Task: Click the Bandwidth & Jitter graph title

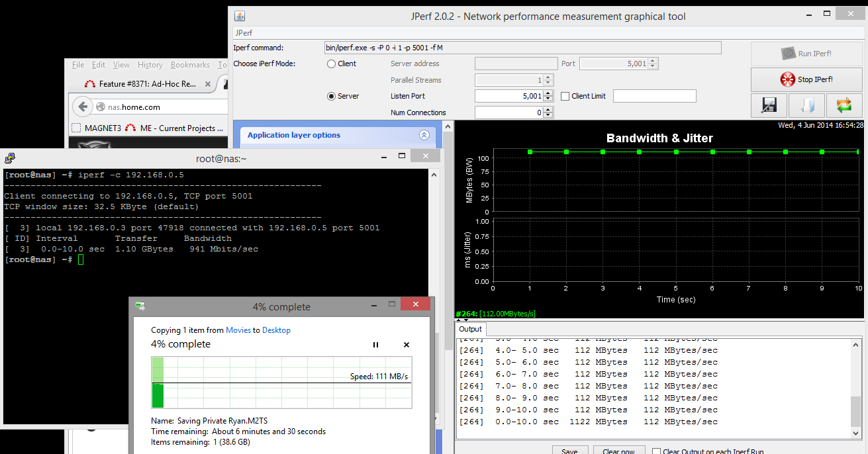Action: pyautogui.click(x=659, y=138)
